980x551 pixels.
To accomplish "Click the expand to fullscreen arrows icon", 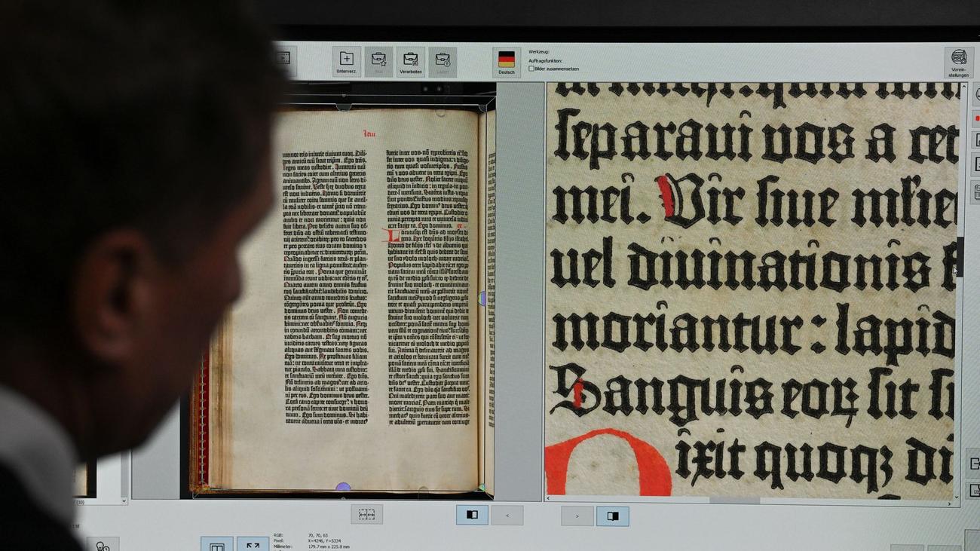I will click(x=253, y=545).
